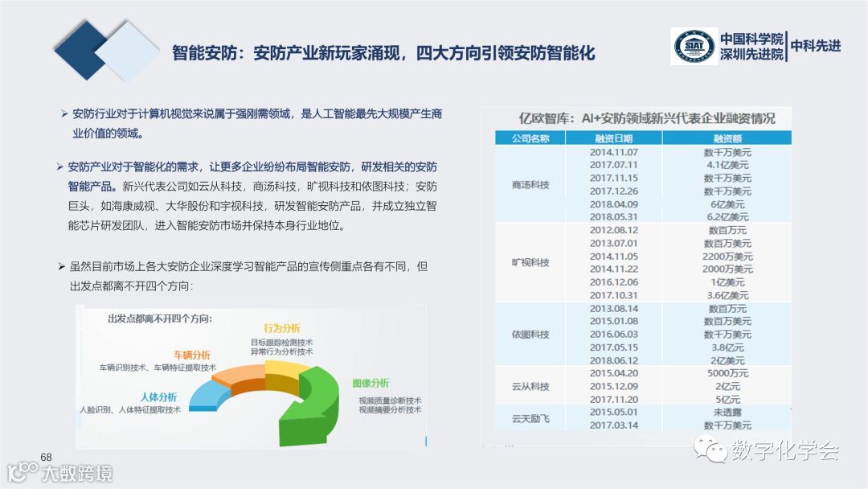Click page number 68
Image resolution: width=868 pixels, height=489 pixels.
[x=46, y=457]
